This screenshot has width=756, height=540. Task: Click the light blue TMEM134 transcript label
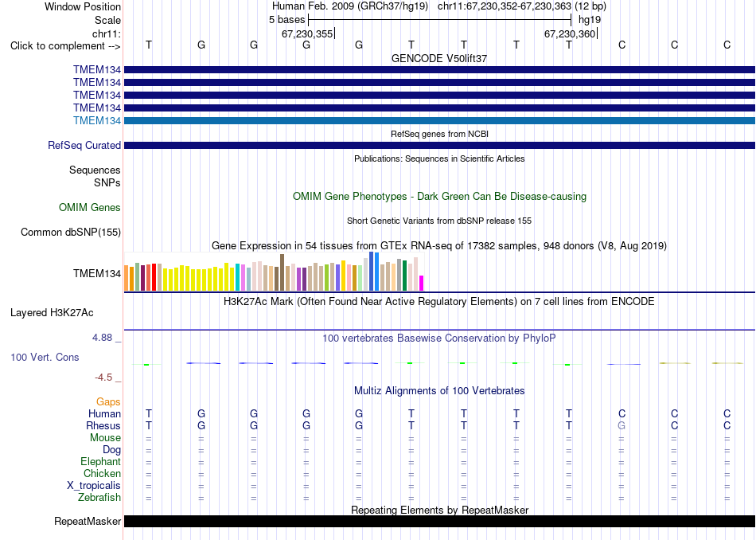tap(97, 120)
